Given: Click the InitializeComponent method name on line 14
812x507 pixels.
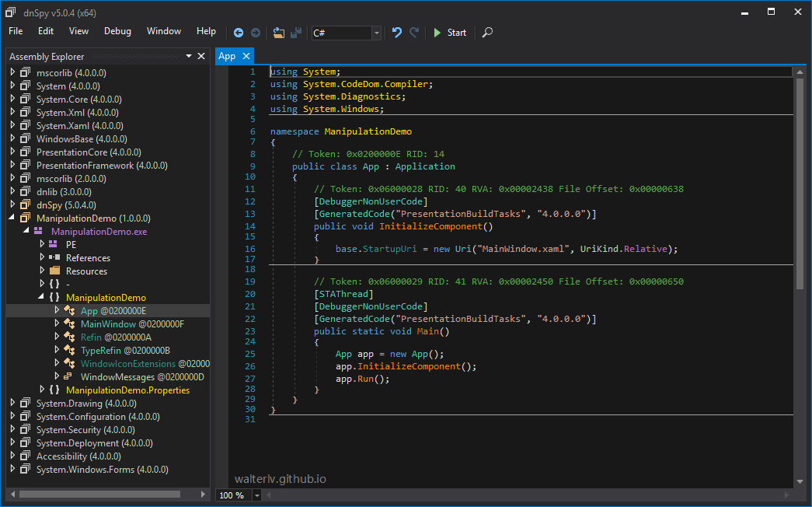Looking at the screenshot, I should point(430,226).
